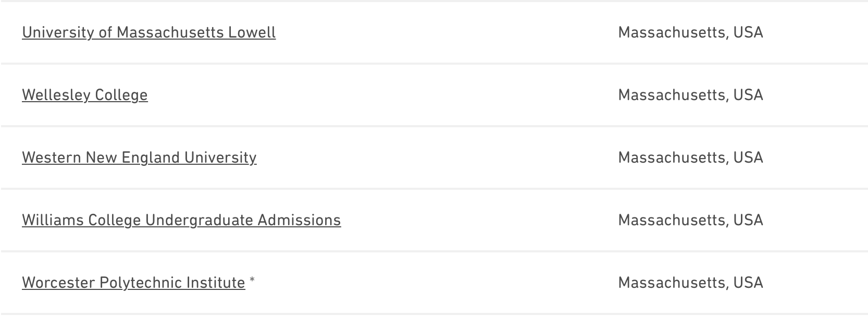
Task: Click the Wellesley College link
Action: point(84,95)
